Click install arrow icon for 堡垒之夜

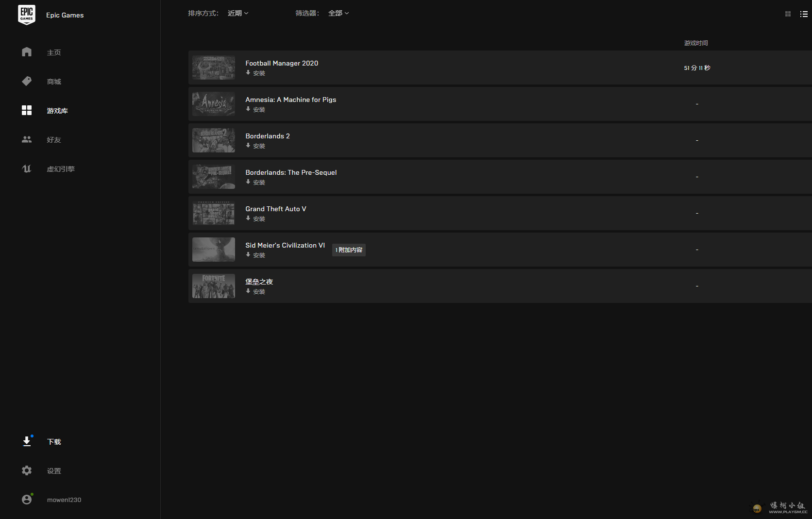(248, 291)
